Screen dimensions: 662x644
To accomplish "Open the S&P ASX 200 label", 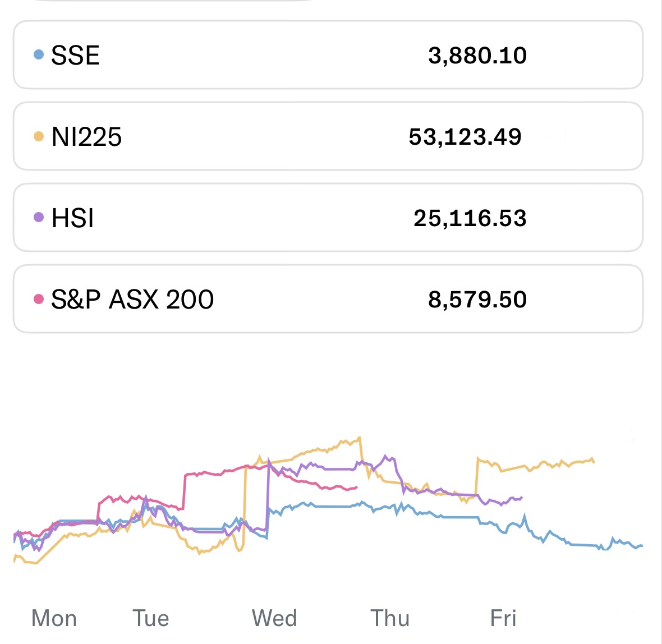I will coord(132,300).
